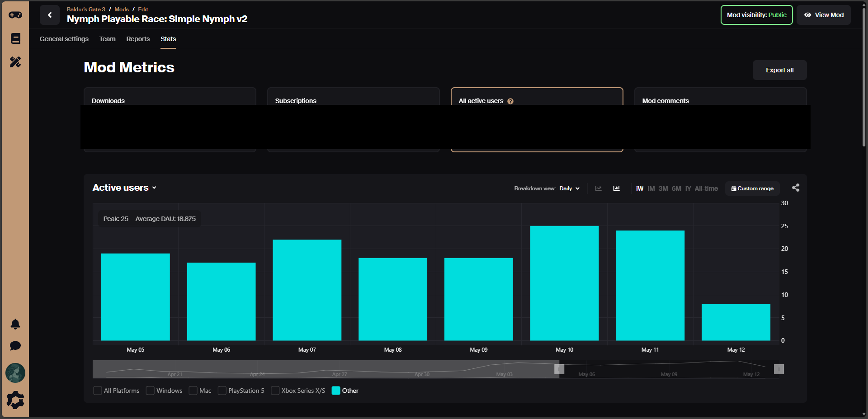Share the Active users chart
The width and height of the screenshot is (868, 419).
coord(796,188)
